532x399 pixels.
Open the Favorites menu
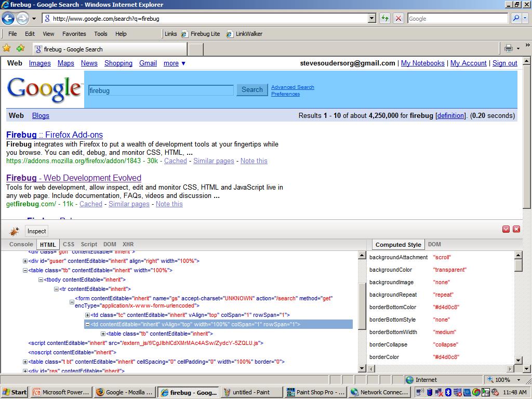[74, 34]
